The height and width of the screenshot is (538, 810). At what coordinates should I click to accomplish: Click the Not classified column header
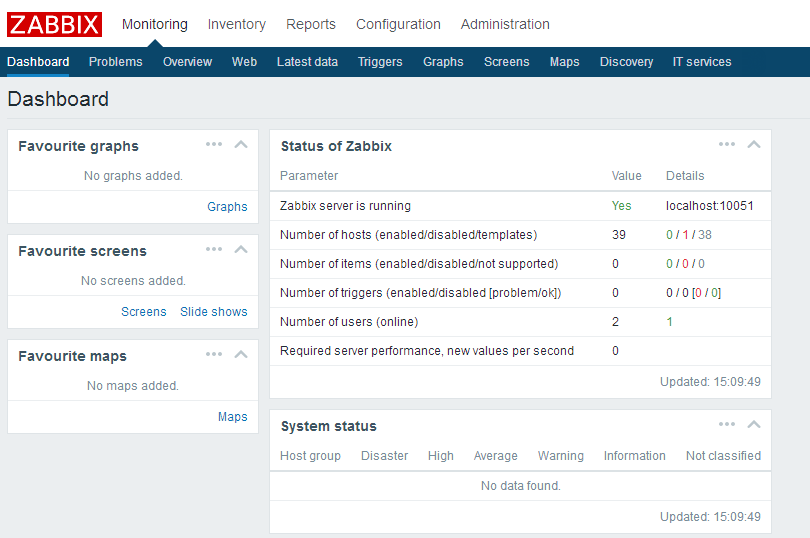pyautogui.click(x=723, y=456)
